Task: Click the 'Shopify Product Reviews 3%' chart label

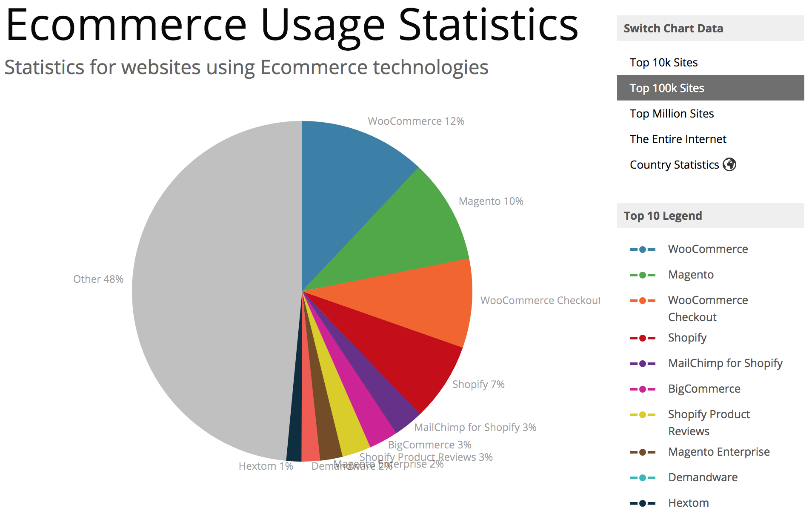Action: tap(426, 457)
